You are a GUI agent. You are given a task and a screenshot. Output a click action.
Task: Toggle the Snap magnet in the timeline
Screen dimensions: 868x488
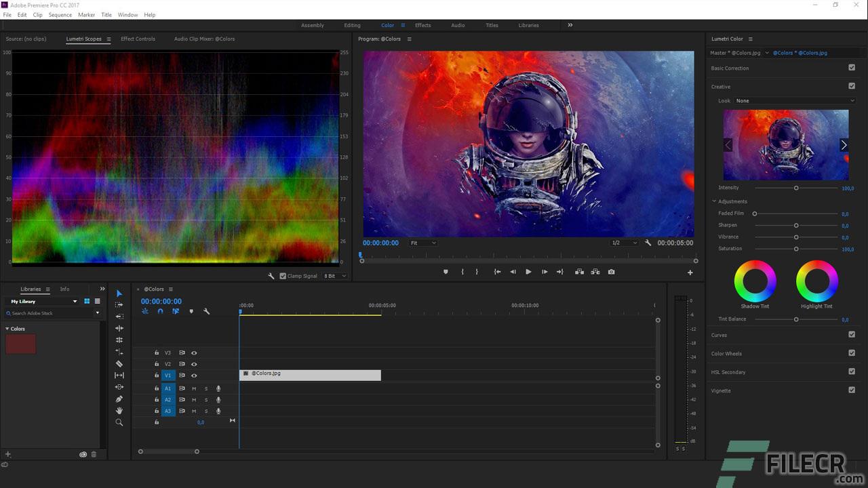pyautogui.click(x=160, y=311)
